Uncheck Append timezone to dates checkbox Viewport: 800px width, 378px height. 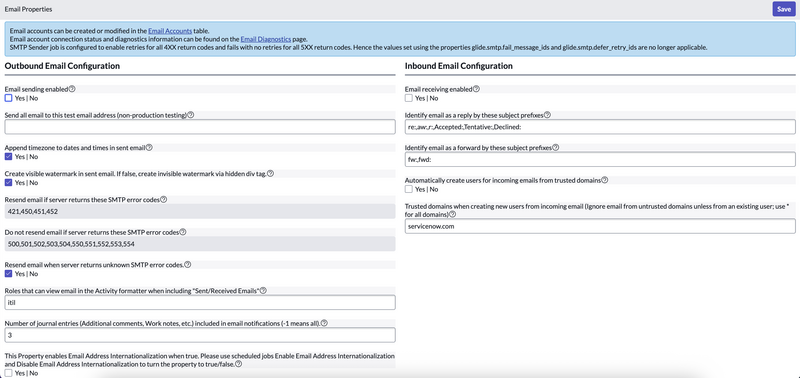coord(8,157)
